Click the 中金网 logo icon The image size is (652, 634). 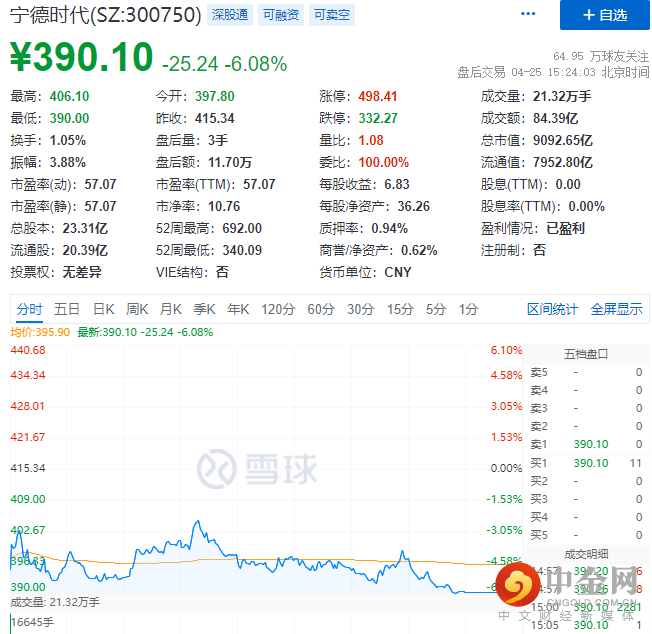coord(518,584)
